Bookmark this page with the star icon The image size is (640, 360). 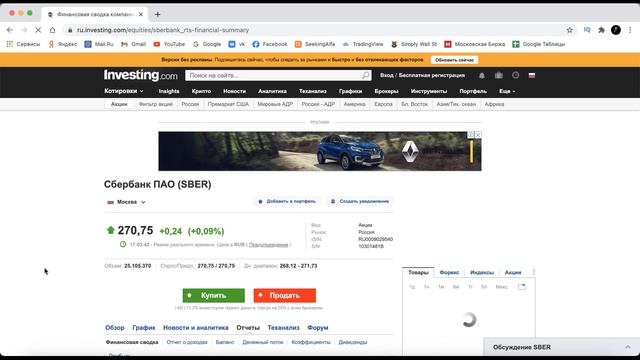(x=569, y=30)
